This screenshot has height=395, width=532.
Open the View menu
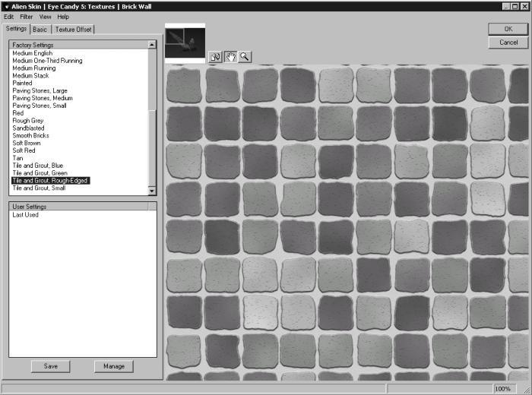pos(46,17)
